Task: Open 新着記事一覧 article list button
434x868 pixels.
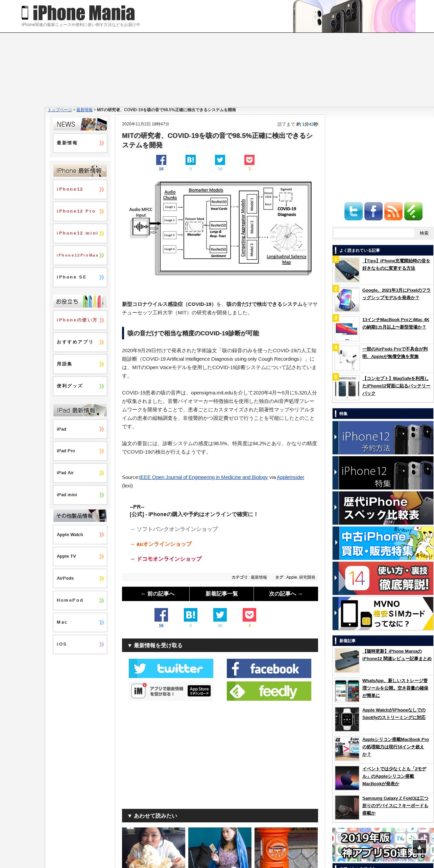Action: point(222,594)
